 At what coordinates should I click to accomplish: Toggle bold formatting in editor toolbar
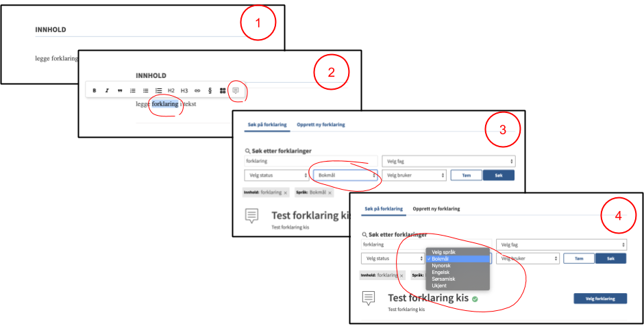point(94,90)
